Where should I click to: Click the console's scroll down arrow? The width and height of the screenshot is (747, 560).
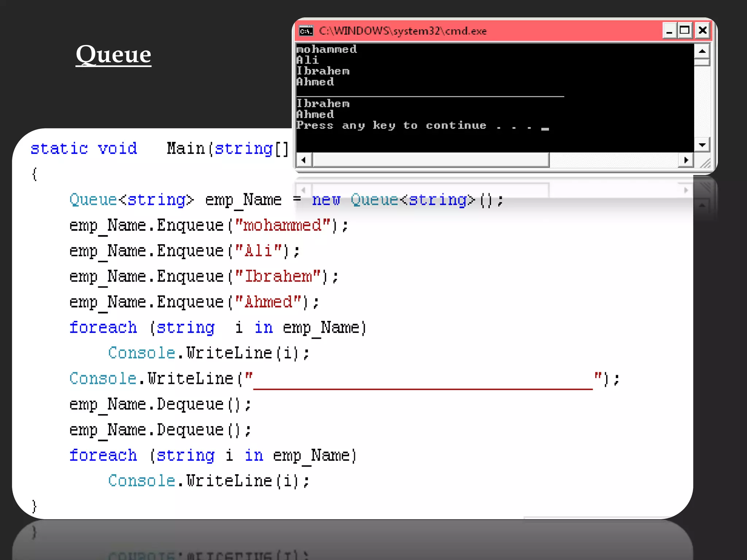(x=702, y=145)
